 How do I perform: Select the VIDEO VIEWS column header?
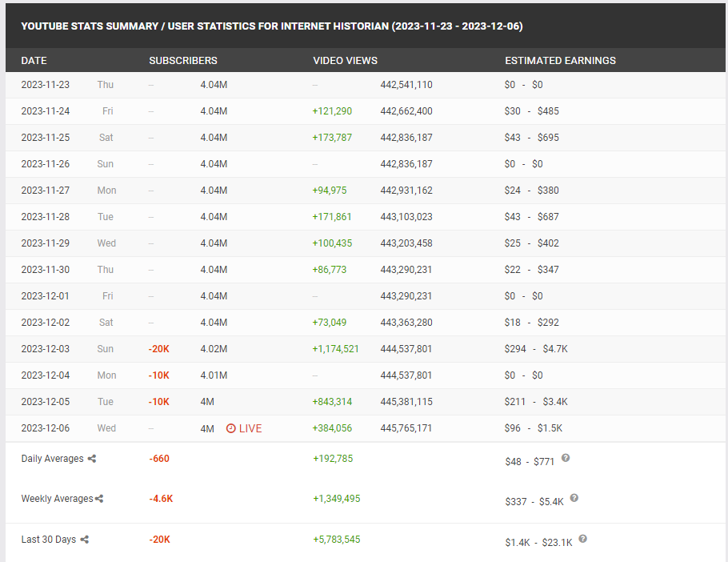click(x=345, y=60)
